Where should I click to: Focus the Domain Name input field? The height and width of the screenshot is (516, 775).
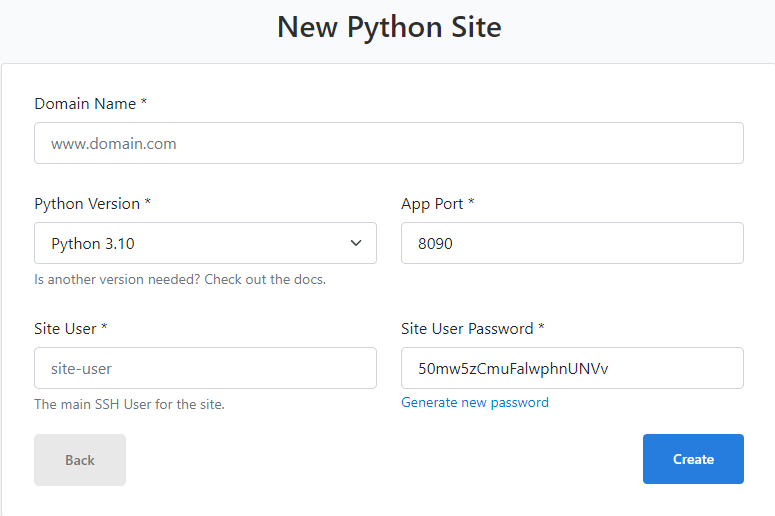(389, 143)
